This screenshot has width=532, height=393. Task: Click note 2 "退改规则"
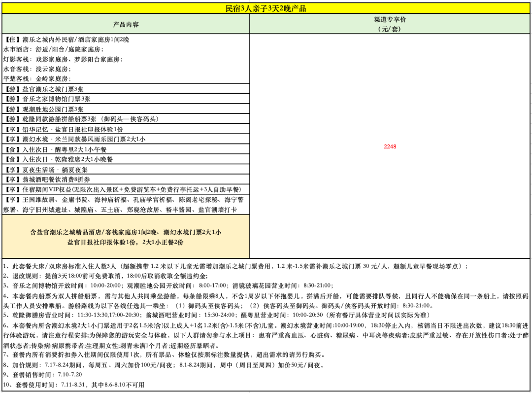[x=105, y=276]
